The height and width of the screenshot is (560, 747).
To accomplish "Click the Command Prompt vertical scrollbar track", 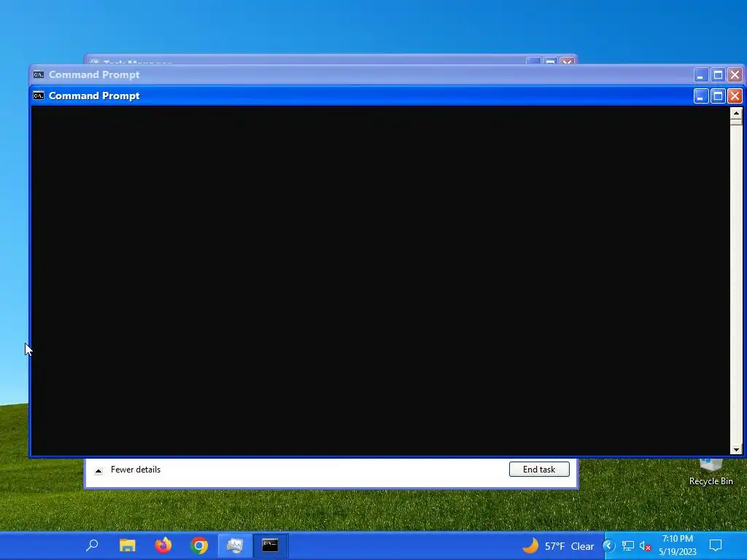I will (736, 286).
